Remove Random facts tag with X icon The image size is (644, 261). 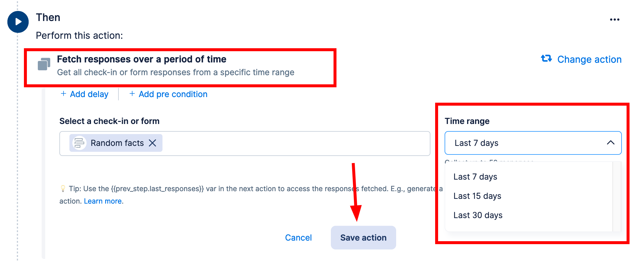(152, 143)
